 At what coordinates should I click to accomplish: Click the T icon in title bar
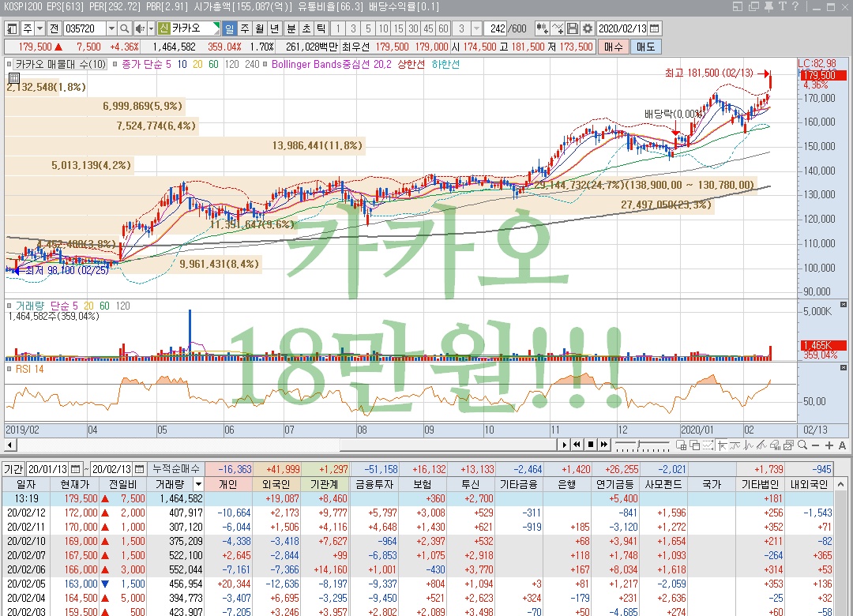click(x=782, y=6)
